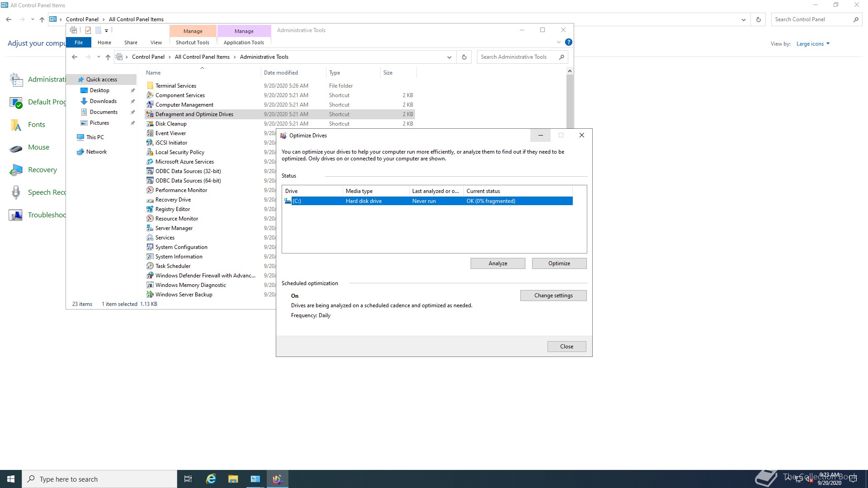Open the Administrative Tools address history dropdown

pos(449,57)
